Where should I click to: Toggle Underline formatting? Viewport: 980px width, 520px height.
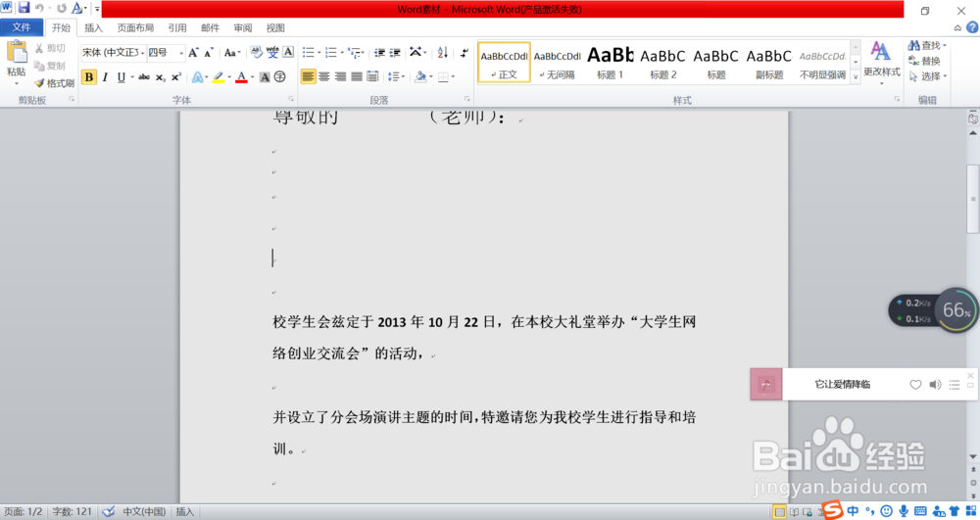[x=122, y=76]
